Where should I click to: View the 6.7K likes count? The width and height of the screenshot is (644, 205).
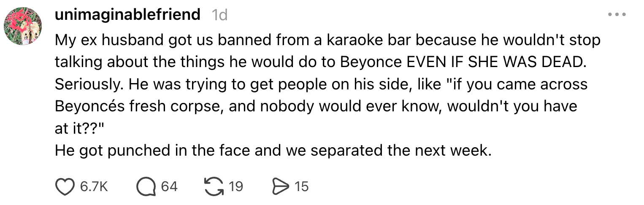click(x=93, y=186)
